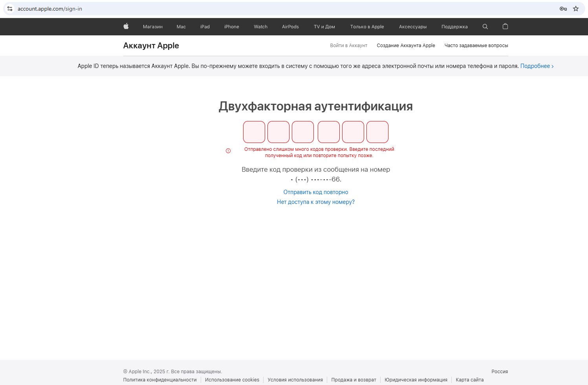
Task: Open the AirPods menu item
Action: click(x=290, y=27)
